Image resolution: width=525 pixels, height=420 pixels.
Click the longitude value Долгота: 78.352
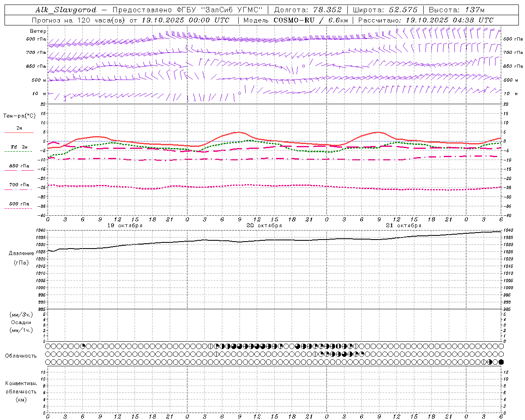(x=308, y=10)
